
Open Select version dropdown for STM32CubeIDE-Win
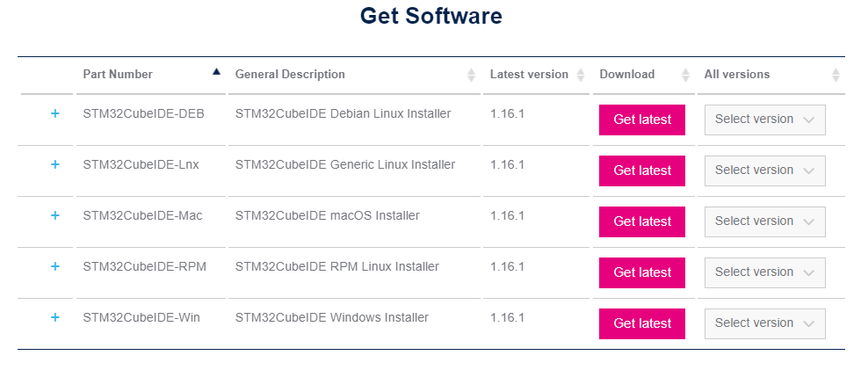tap(765, 323)
